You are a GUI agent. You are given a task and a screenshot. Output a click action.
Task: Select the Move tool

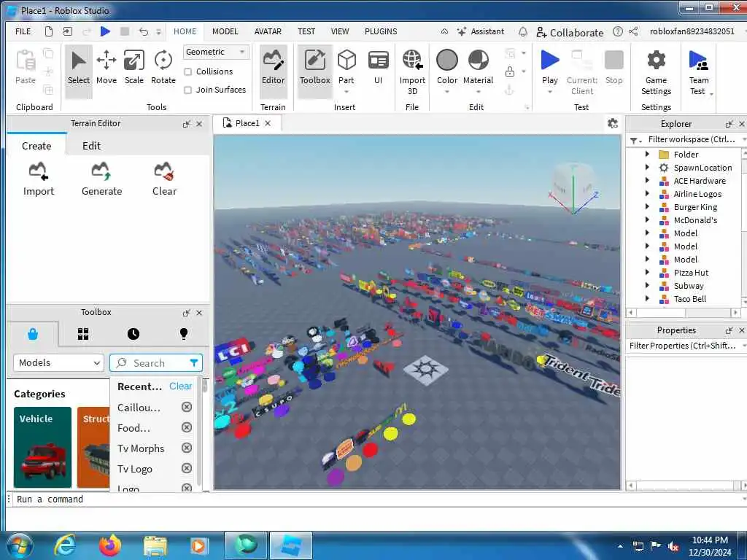click(107, 68)
